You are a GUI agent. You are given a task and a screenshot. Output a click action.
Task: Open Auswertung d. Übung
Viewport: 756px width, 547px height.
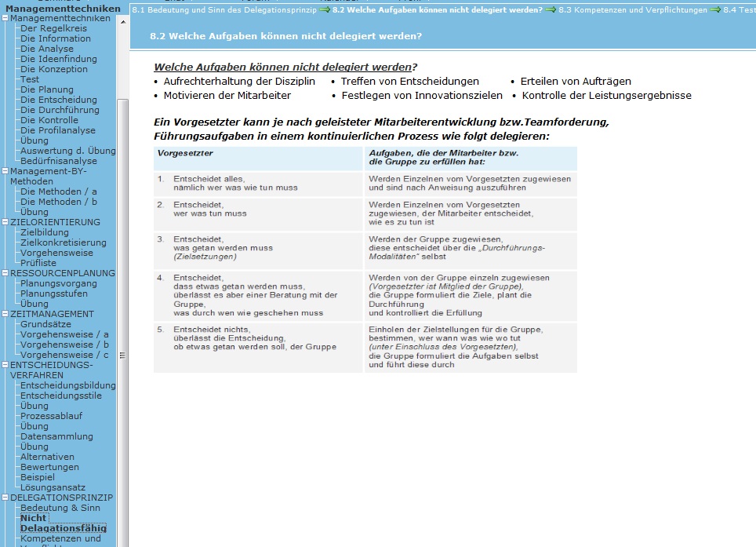click(68, 151)
